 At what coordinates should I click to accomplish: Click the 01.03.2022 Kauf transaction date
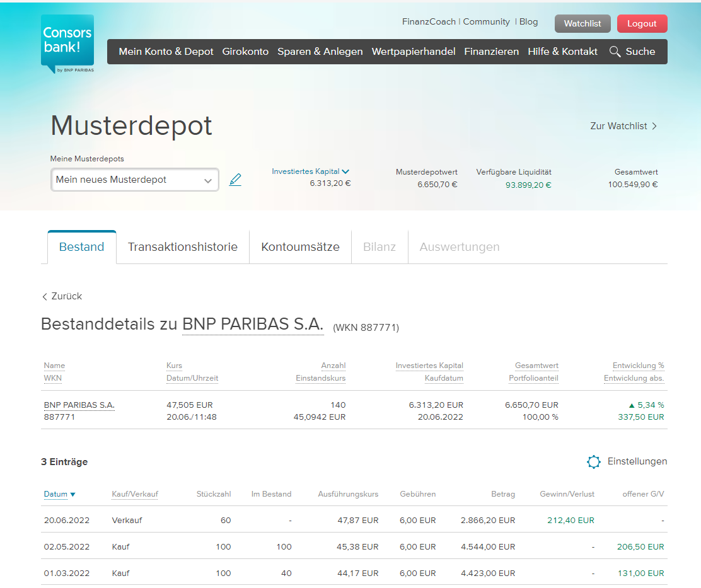pos(67,574)
